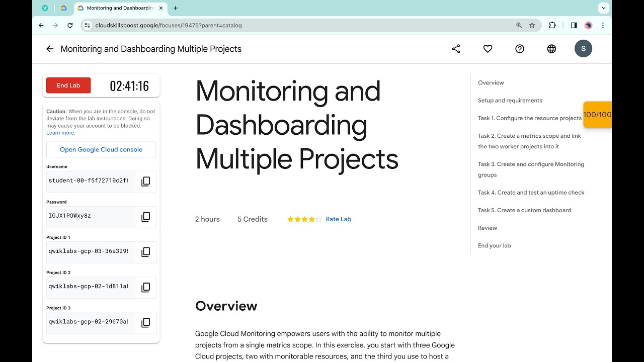Switch to the first pinned browser tab
The width and height of the screenshot is (644, 362).
point(45,8)
